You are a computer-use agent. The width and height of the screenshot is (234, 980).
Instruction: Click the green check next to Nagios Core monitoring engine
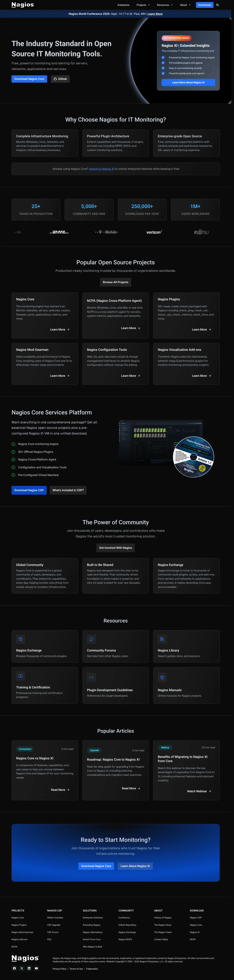13,444
